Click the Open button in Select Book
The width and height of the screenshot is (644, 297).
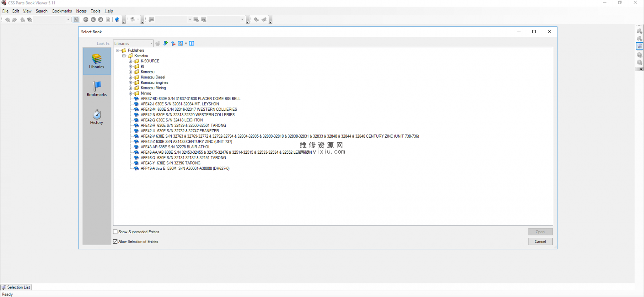point(540,232)
